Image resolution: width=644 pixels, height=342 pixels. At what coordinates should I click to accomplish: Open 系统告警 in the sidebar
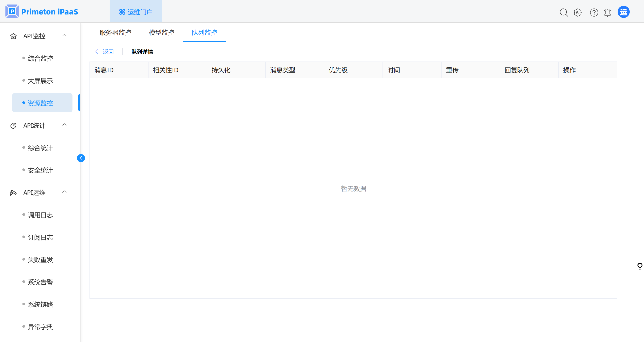[40, 282]
